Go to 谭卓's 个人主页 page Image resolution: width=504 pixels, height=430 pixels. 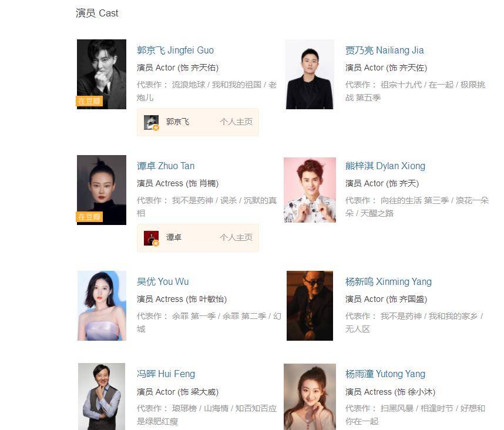click(x=236, y=237)
